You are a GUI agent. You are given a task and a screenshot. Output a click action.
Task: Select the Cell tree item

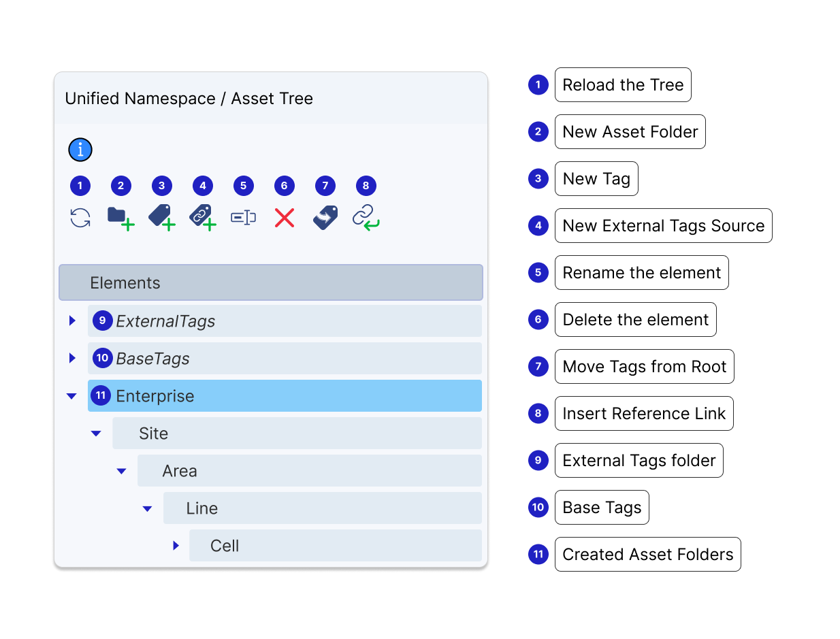pos(335,546)
